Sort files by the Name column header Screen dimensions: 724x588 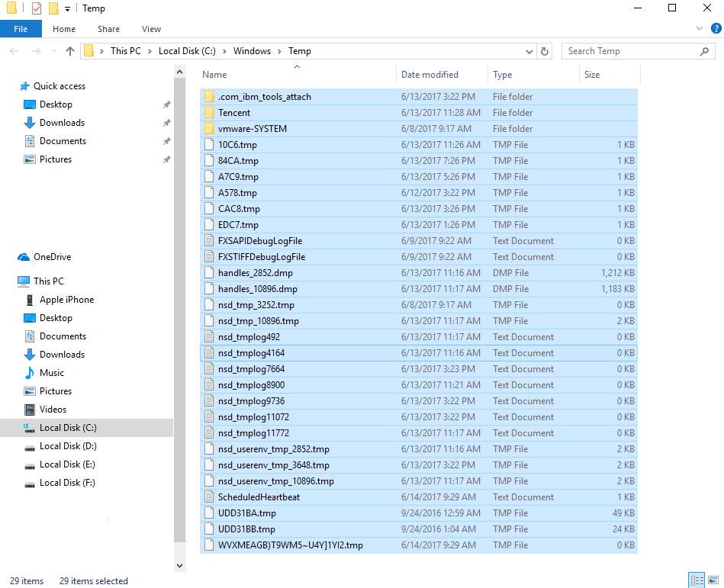(214, 74)
